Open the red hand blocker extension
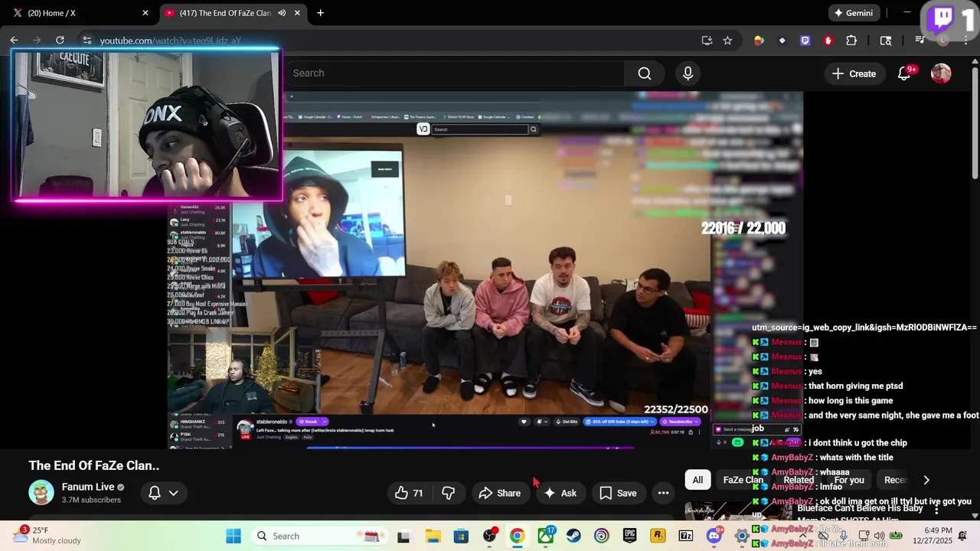Screen dimensions: 980x551 [x=828, y=41]
